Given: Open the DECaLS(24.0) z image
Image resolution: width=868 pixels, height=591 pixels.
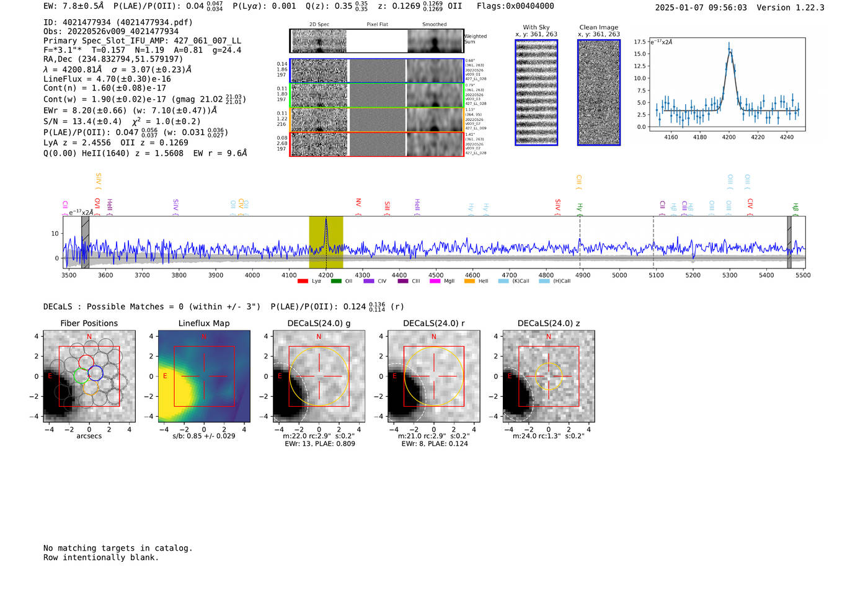Looking at the screenshot, I should click(549, 376).
